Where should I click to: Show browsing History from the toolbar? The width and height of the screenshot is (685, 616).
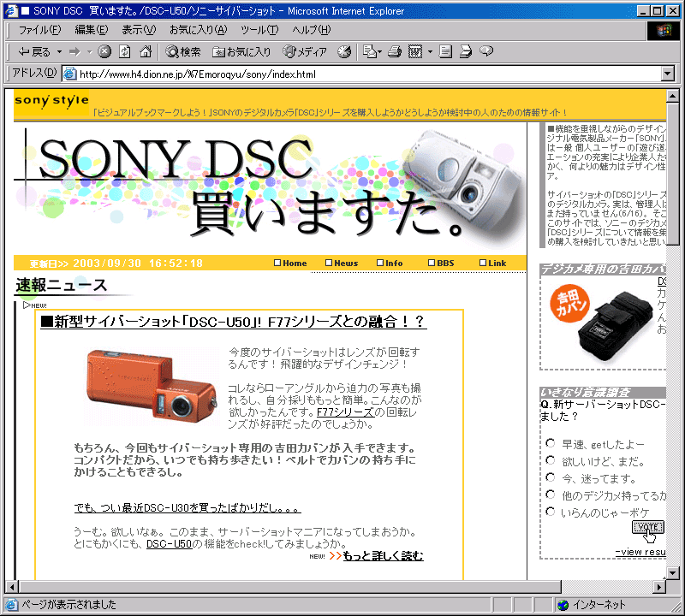tap(344, 52)
